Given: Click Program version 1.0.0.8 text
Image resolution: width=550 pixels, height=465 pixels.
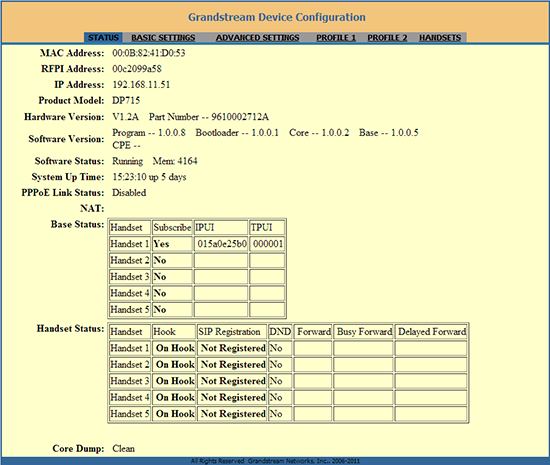Looking at the screenshot, I should [149, 133].
